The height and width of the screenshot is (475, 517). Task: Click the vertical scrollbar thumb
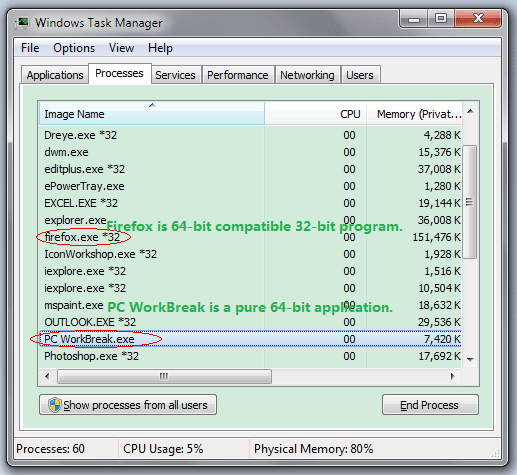[470, 202]
